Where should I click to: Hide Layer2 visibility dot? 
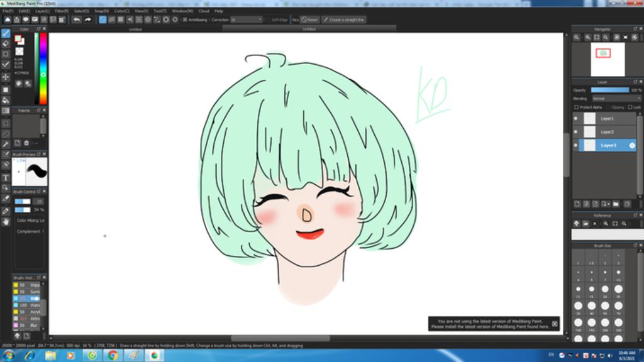(x=575, y=132)
